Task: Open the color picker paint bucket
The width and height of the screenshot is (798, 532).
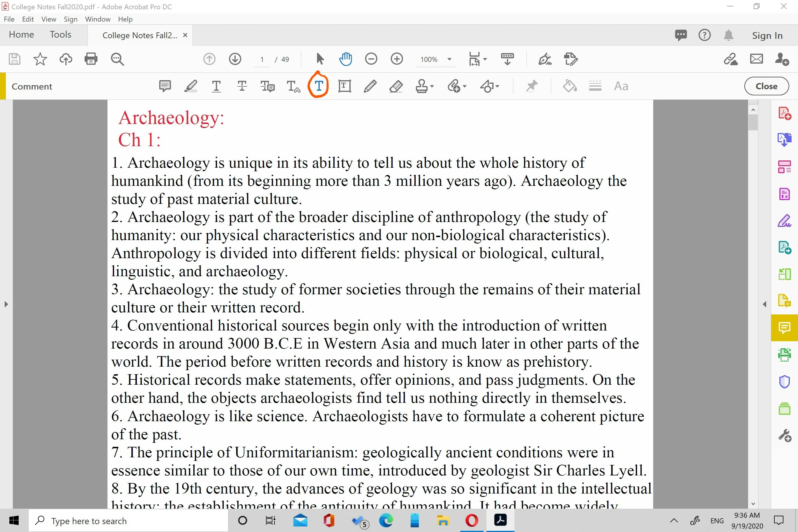Action: click(x=569, y=86)
